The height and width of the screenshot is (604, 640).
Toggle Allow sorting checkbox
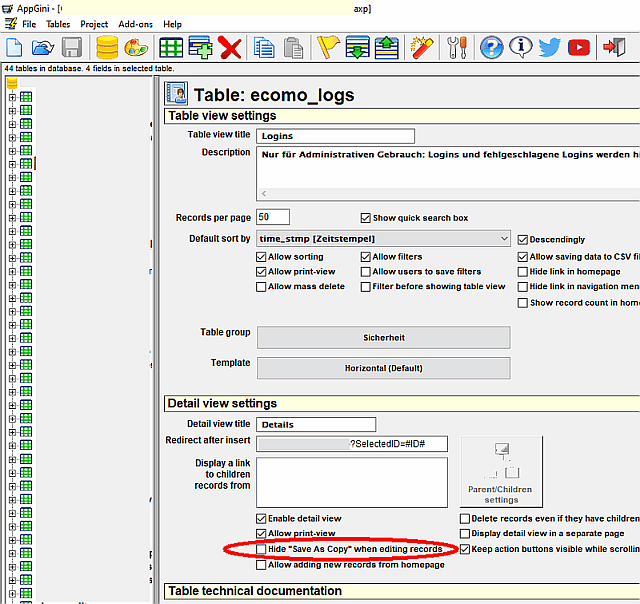click(x=261, y=257)
